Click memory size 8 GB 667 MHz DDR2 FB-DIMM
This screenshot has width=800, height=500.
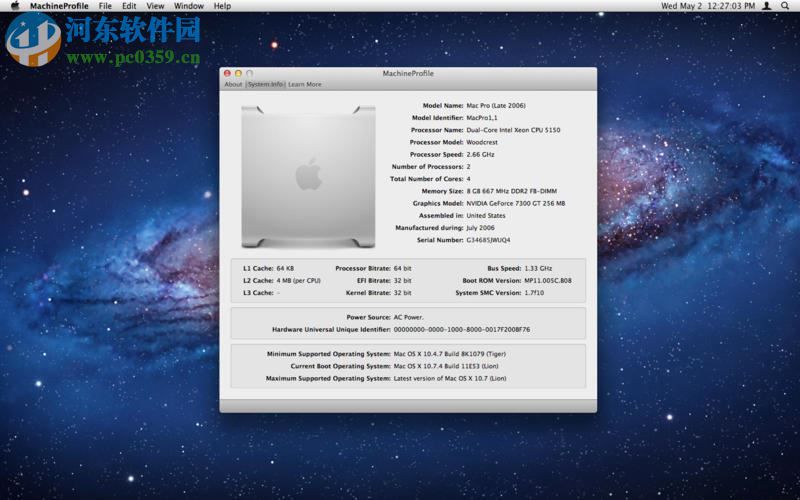tap(512, 191)
